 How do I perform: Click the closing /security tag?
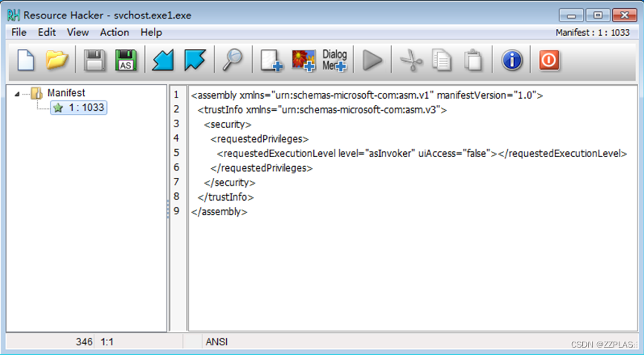pyautogui.click(x=230, y=182)
